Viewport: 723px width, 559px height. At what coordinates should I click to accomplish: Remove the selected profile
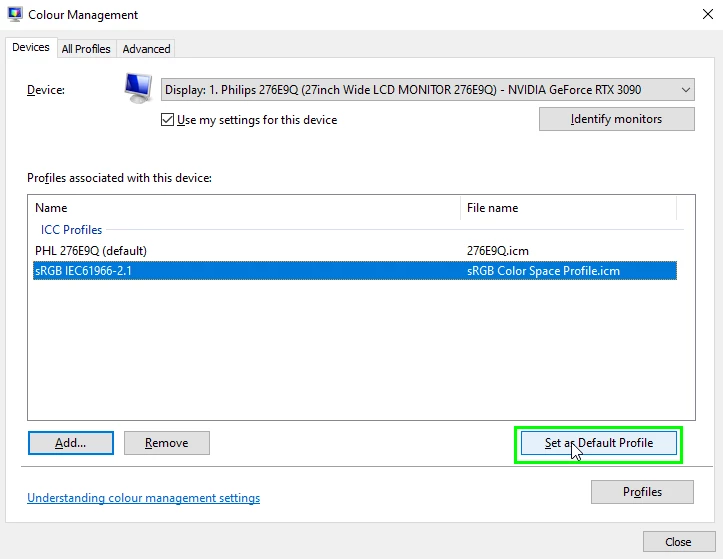click(166, 443)
